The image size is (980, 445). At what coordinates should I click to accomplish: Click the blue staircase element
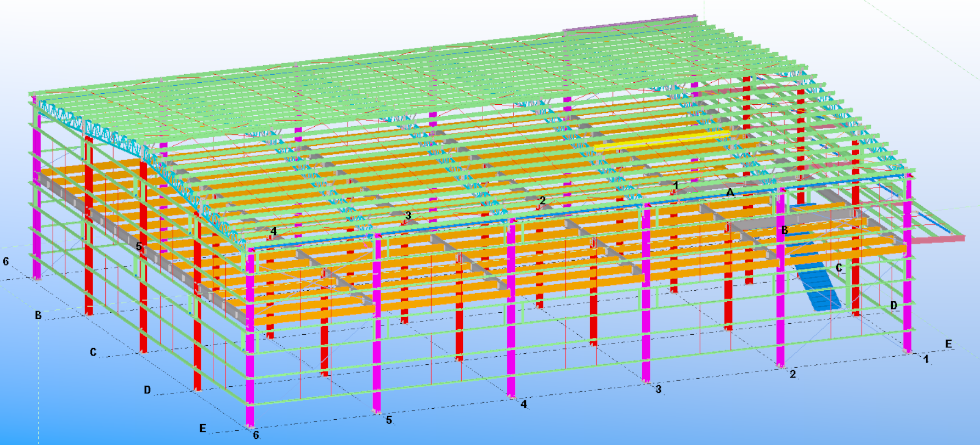pos(820,285)
